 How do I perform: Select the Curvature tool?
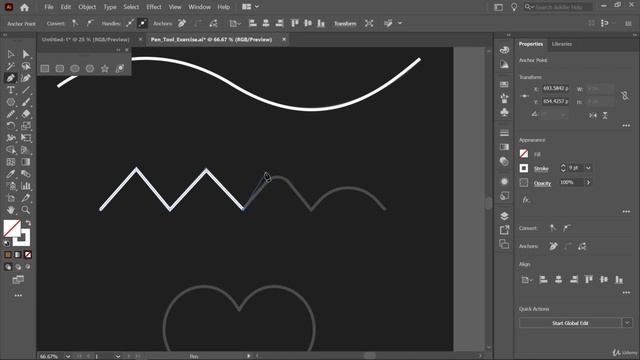pos(26,78)
